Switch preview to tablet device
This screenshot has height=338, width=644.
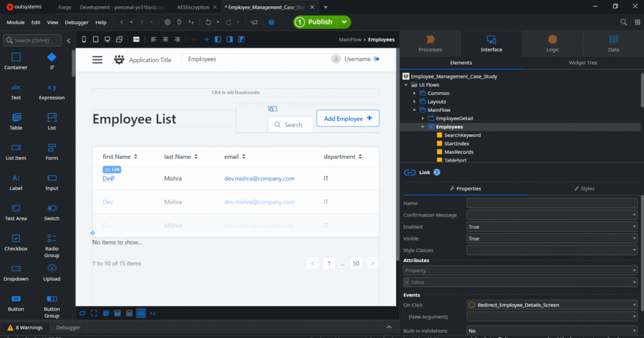tap(96, 40)
